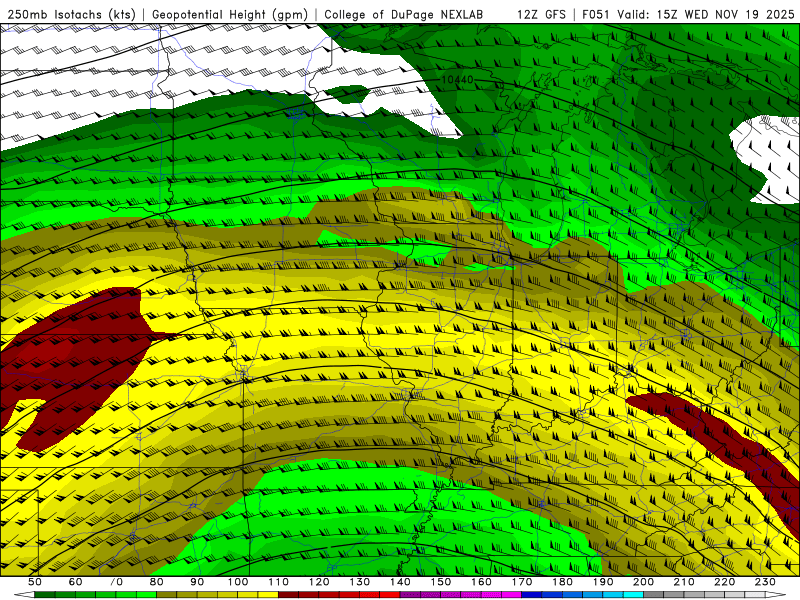
Task: Click the legend value '230'
Action: pos(765,582)
